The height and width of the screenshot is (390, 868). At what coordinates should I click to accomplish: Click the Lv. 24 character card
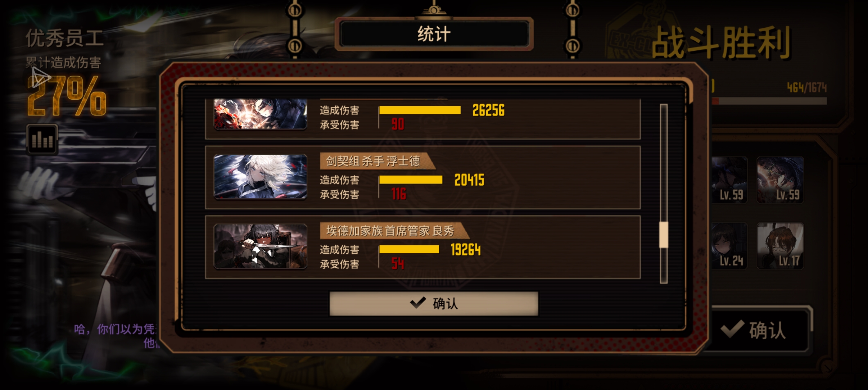[x=729, y=246]
